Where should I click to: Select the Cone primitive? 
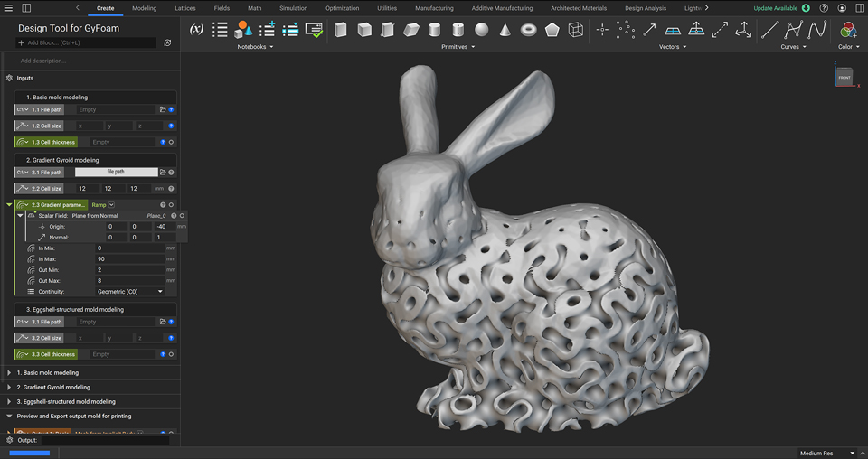pyautogui.click(x=505, y=30)
